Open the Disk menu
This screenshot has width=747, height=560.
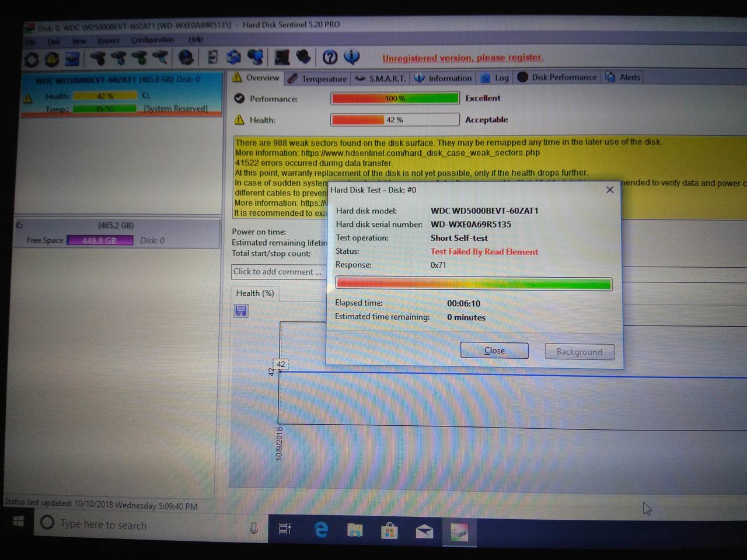(x=54, y=41)
